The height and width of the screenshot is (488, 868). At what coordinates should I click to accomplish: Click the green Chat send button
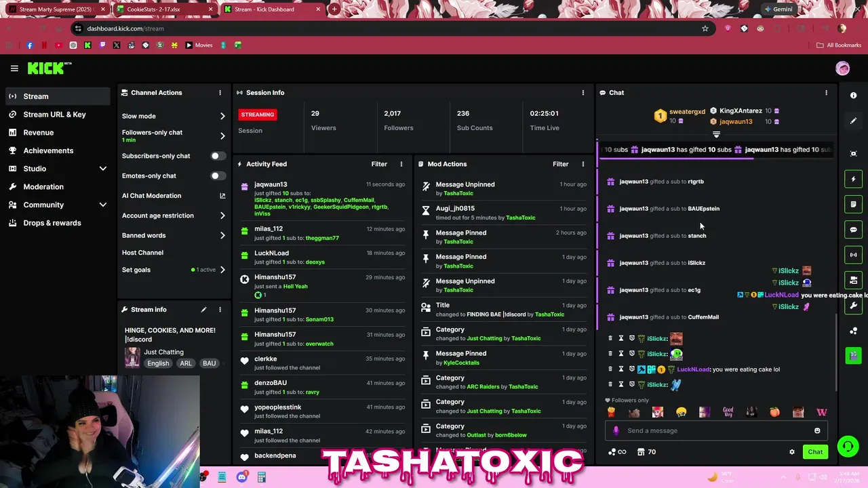pos(815,452)
